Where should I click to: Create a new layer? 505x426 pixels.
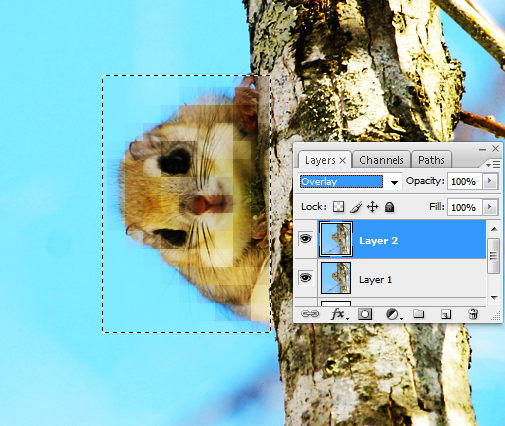pos(446,314)
